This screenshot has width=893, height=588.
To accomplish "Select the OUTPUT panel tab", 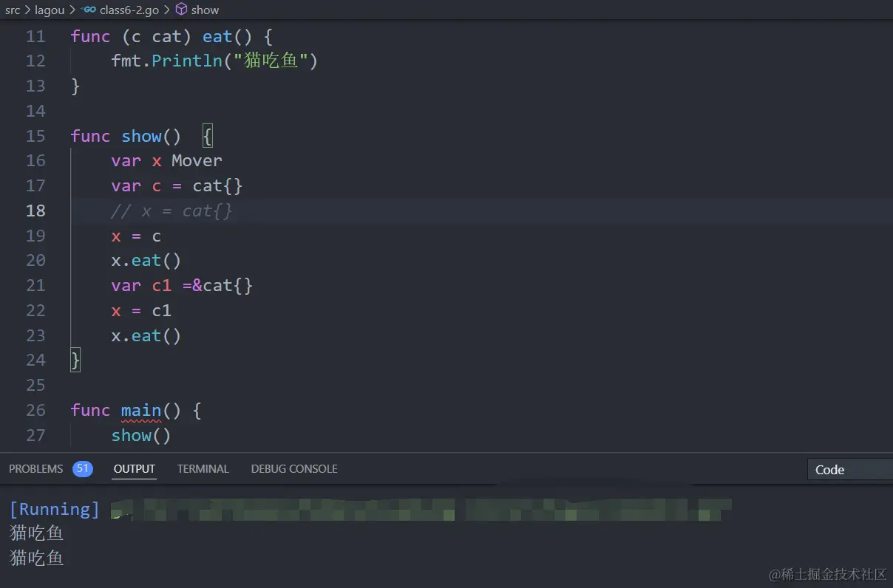I will (135, 469).
